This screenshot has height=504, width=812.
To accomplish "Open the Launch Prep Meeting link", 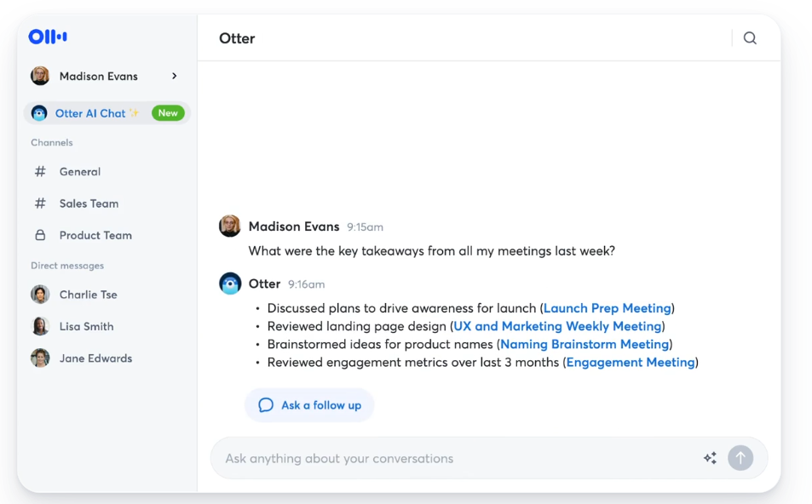I will 607,308.
